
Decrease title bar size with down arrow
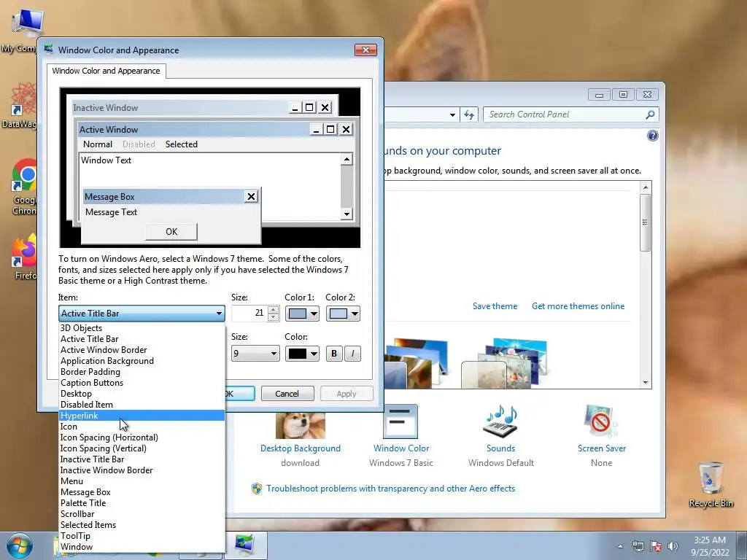pos(273,317)
